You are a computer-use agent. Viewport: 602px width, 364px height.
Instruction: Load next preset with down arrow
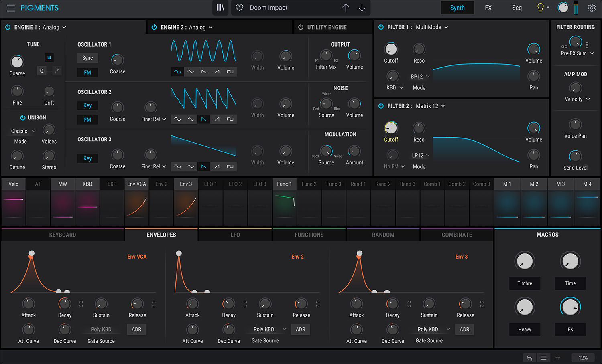coord(362,8)
